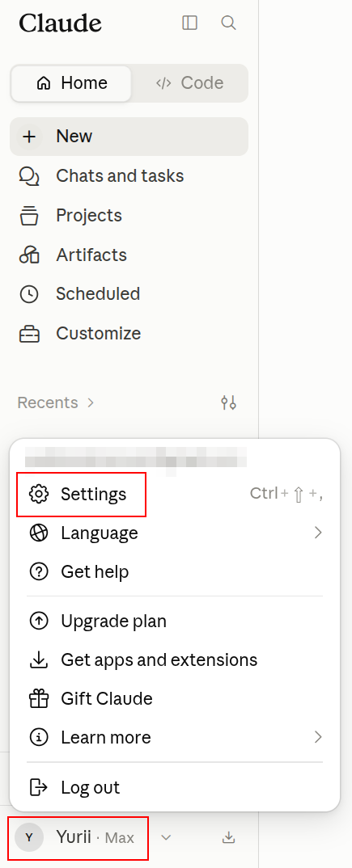Click the Customize briefcase icon
The height and width of the screenshot is (868, 352).
tap(29, 334)
